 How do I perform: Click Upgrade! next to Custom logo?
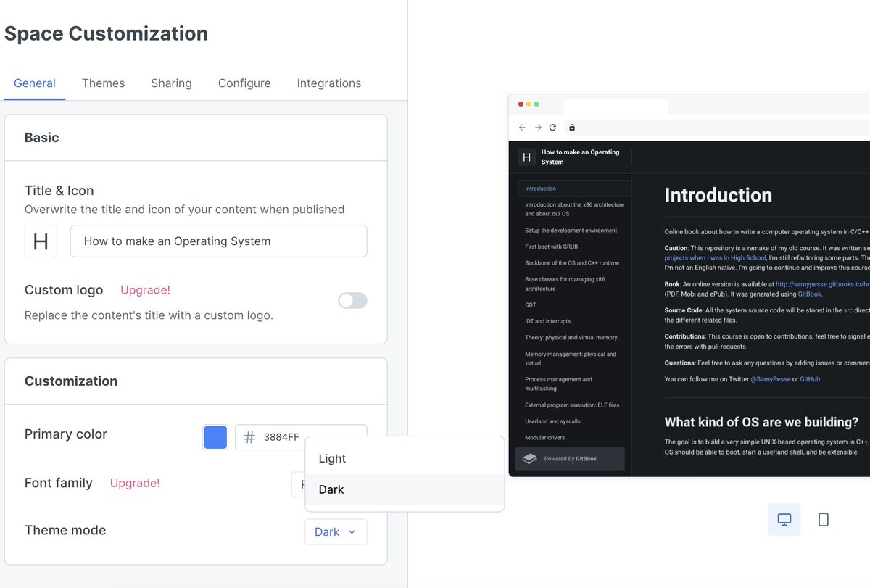(x=145, y=290)
